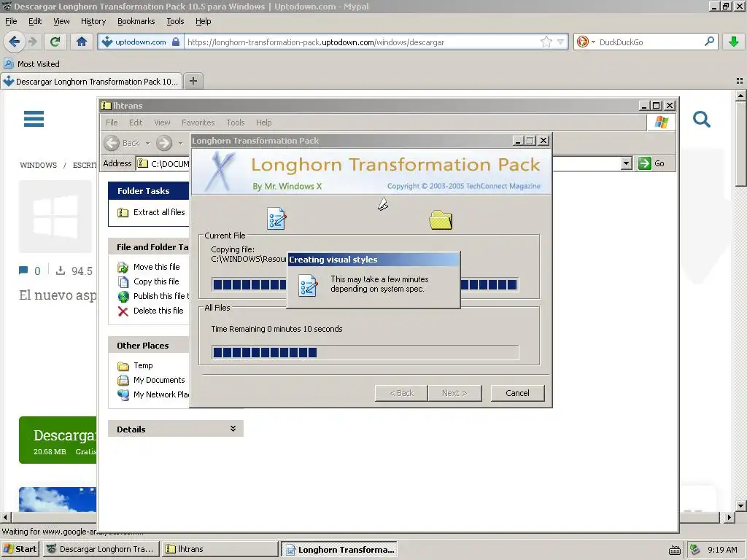Open the browser Tools menu
The image size is (747, 560).
175,21
